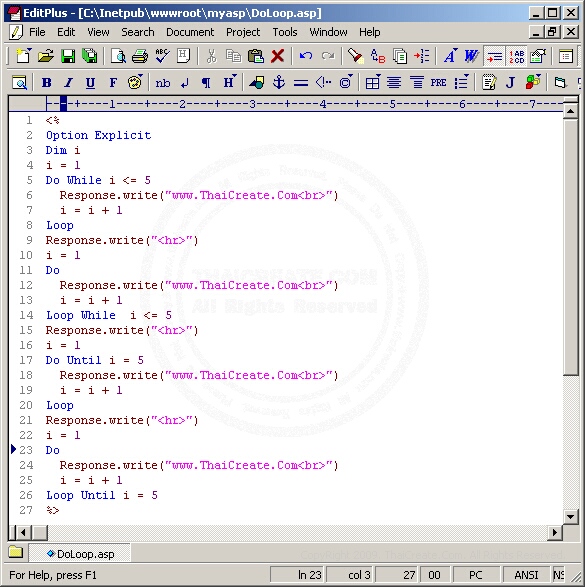Click the 'Loop Until i = 5' line
The image size is (585, 587).
(102, 495)
